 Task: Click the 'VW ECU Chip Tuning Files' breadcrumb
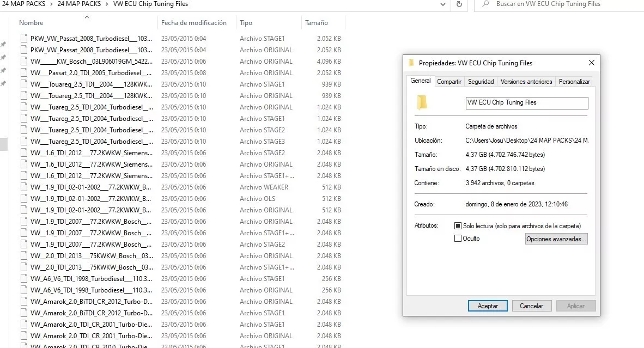150,4
